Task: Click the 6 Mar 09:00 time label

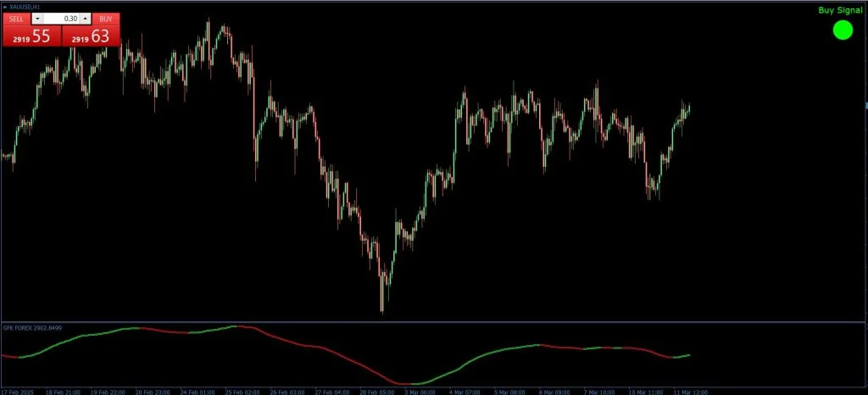Action: coord(556,392)
